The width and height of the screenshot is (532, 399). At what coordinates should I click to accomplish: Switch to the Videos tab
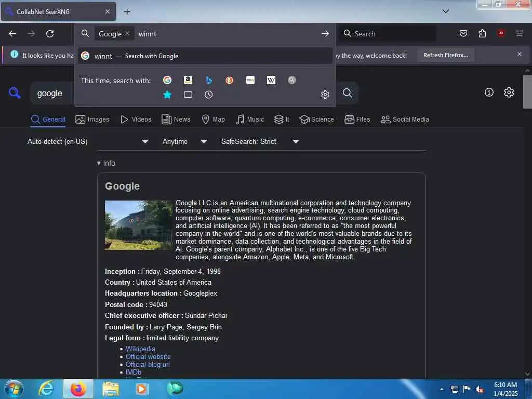[136, 119]
